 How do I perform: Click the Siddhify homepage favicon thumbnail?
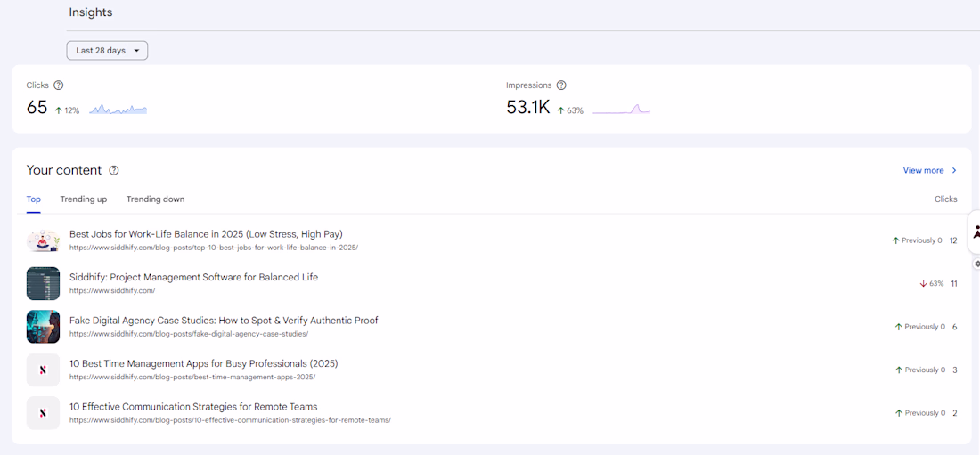click(x=43, y=283)
